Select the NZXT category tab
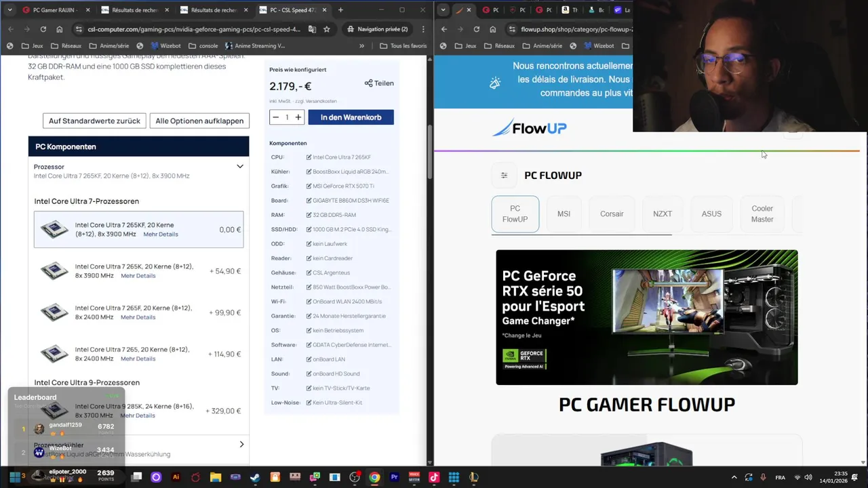Screen dimensions: 868x488 coord(663,213)
